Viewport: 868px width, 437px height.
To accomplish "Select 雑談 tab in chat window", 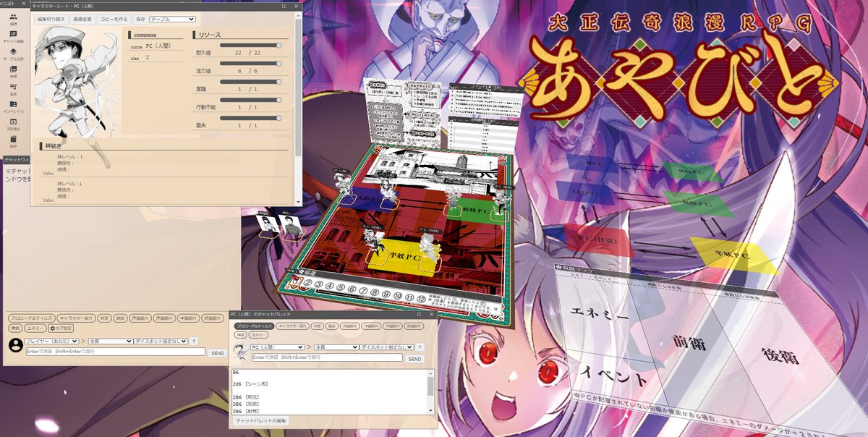I will pos(122,318).
